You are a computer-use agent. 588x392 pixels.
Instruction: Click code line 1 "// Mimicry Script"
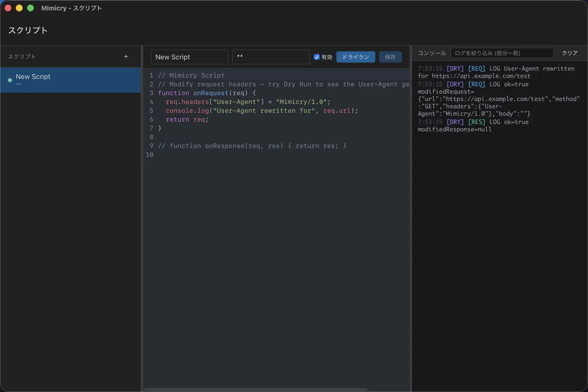191,75
